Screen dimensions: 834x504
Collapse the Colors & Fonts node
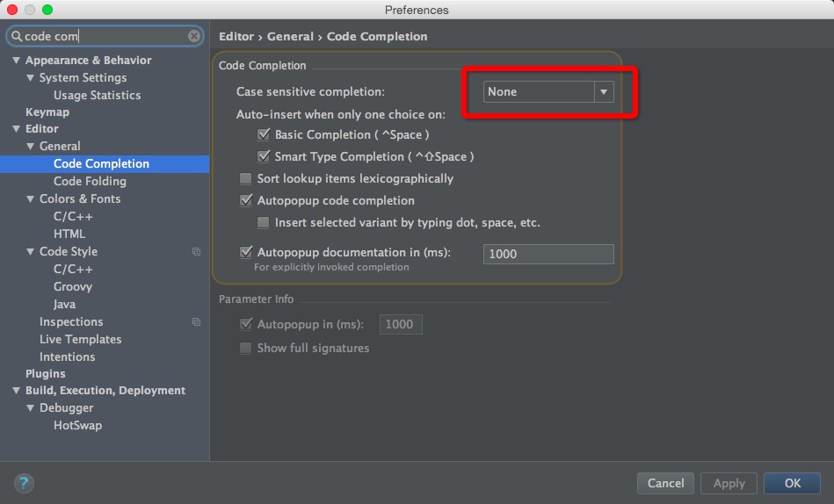pos(31,199)
